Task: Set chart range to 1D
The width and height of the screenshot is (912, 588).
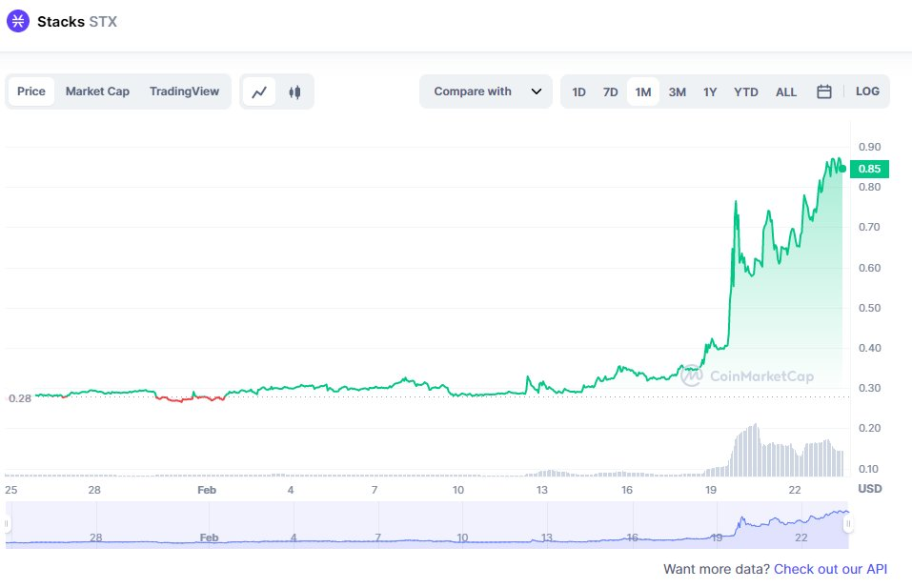Action: click(578, 91)
